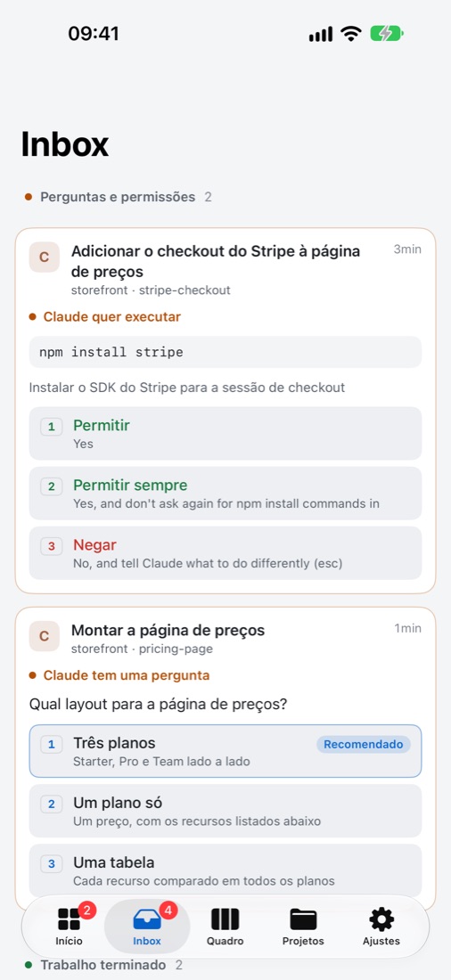Screen dimensions: 451x980
Task: Tap the Recomendado badge
Action: pyautogui.click(x=364, y=745)
